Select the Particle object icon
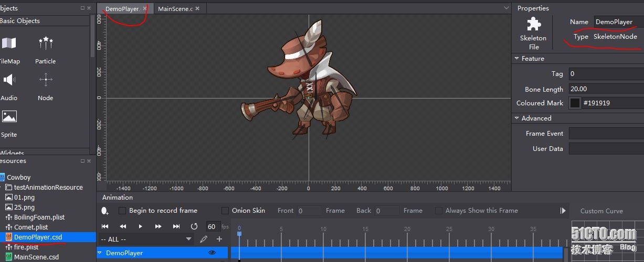The height and width of the screenshot is (262, 644). [x=46, y=43]
